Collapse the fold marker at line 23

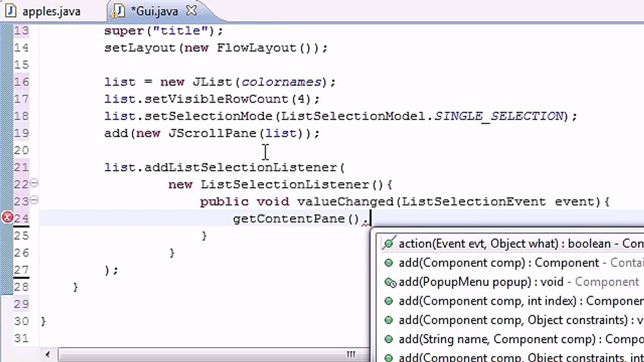pyautogui.click(x=34, y=200)
